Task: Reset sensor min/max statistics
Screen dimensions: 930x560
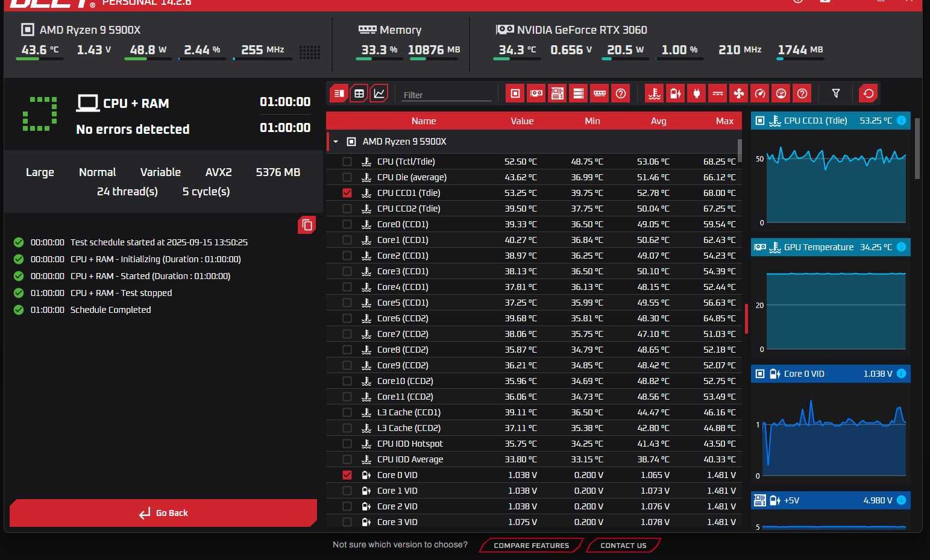Action: click(x=868, y=93)
